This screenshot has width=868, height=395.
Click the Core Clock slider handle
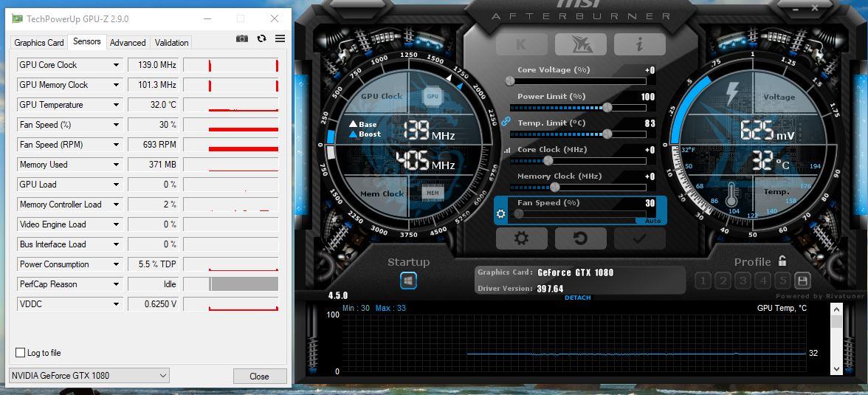(548, 161)
